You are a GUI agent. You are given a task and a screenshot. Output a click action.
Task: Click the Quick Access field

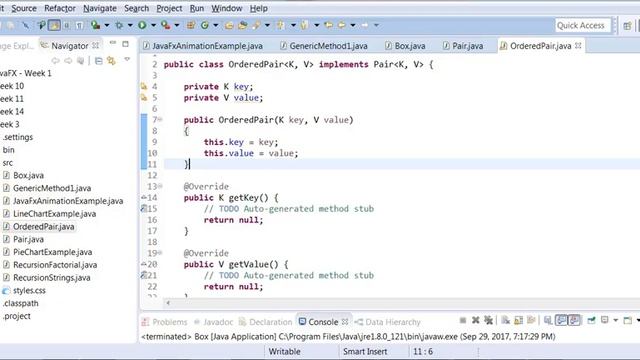583,25
